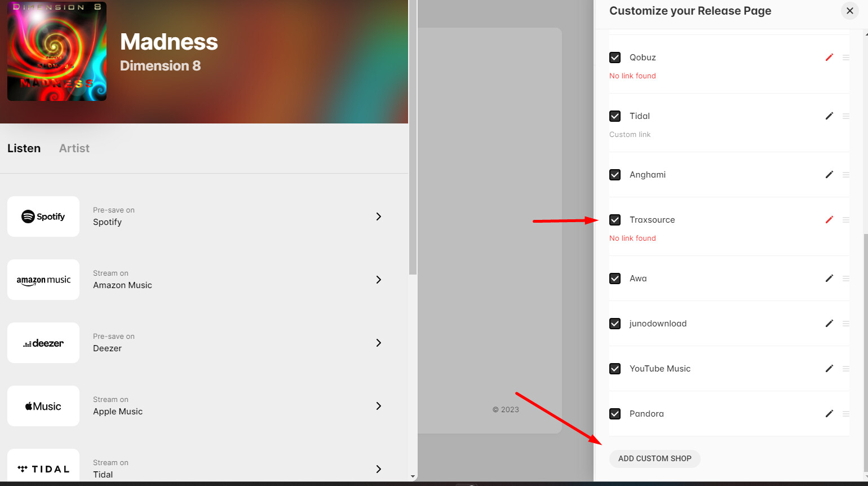
Task: Uncheck the Tidal checkbox
Action: [615, 116]
